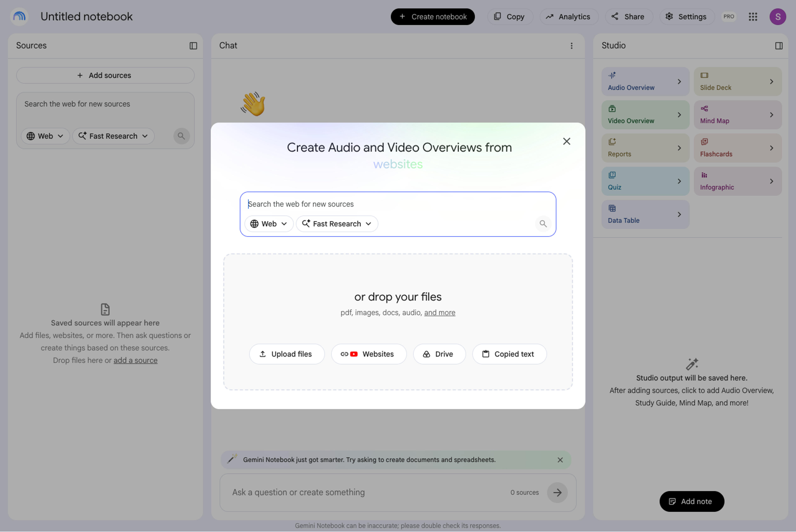Expand Mind Map options chevron

tap(772, 115)
